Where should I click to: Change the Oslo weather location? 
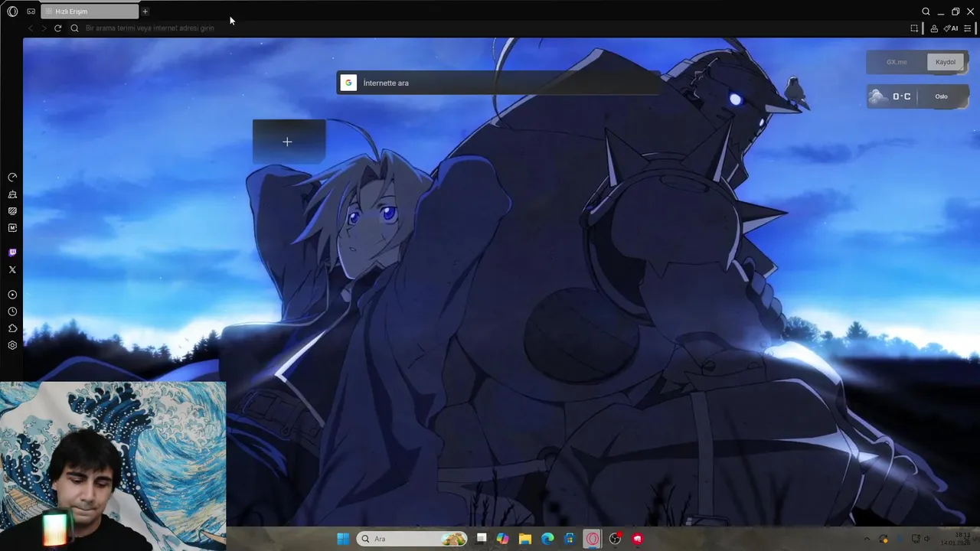point(941,96)
